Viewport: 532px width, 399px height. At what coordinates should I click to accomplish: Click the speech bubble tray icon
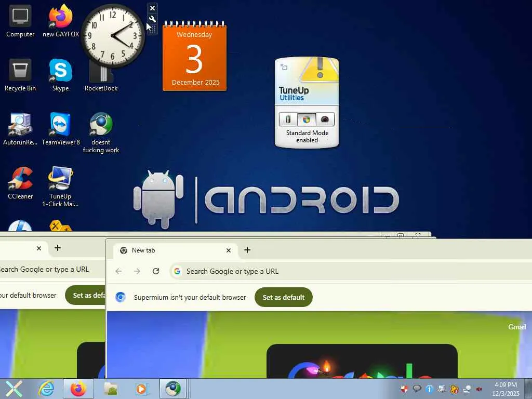click(417, 389)
